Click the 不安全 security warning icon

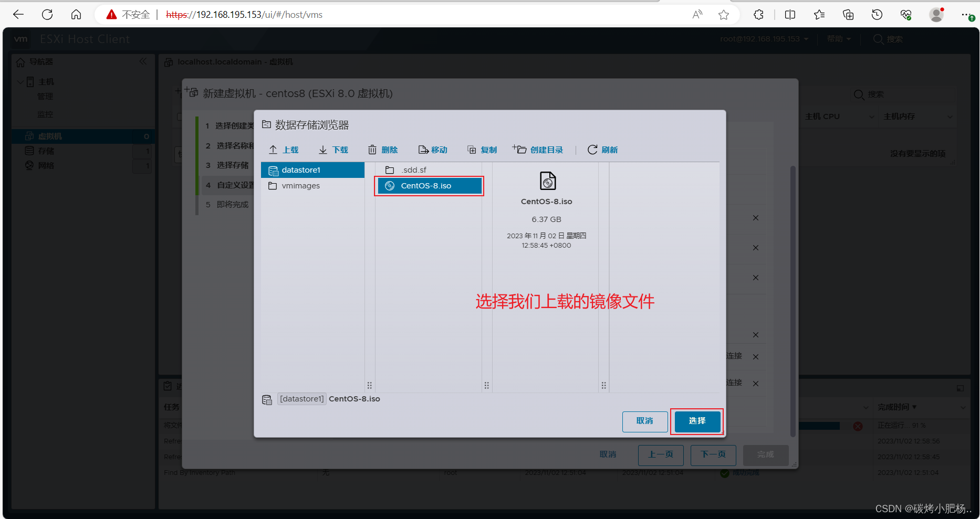(111, 15)
